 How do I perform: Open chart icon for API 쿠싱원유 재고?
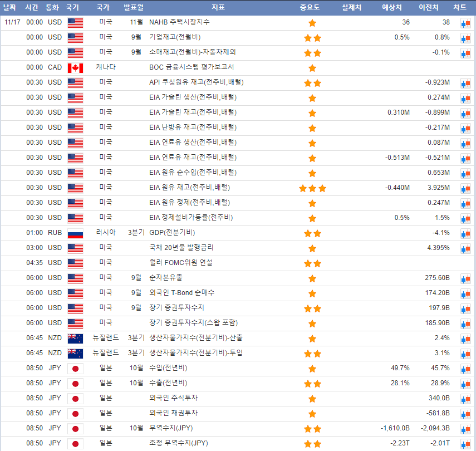tap(465, 84)
